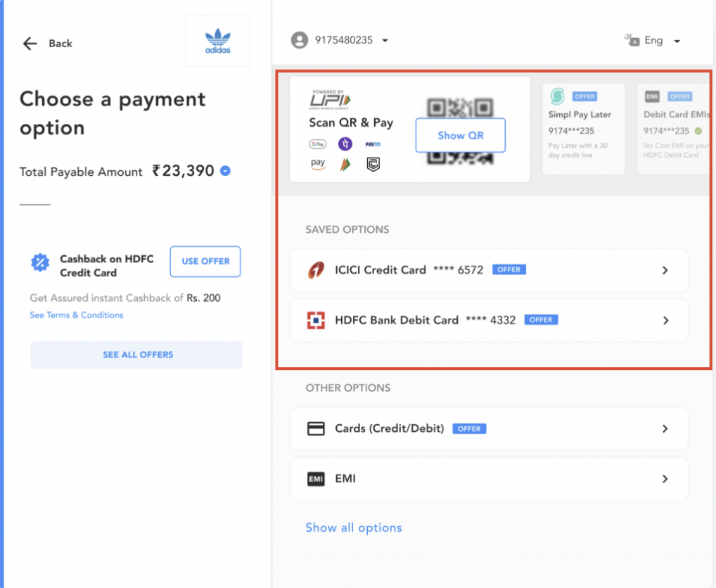Click SEE ALL OFFERS button
The image size is (716, 588).
click(x=136, y=354)
